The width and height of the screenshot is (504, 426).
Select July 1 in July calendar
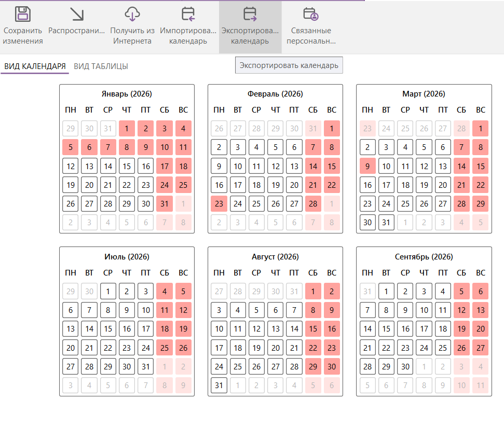point(108,291)
